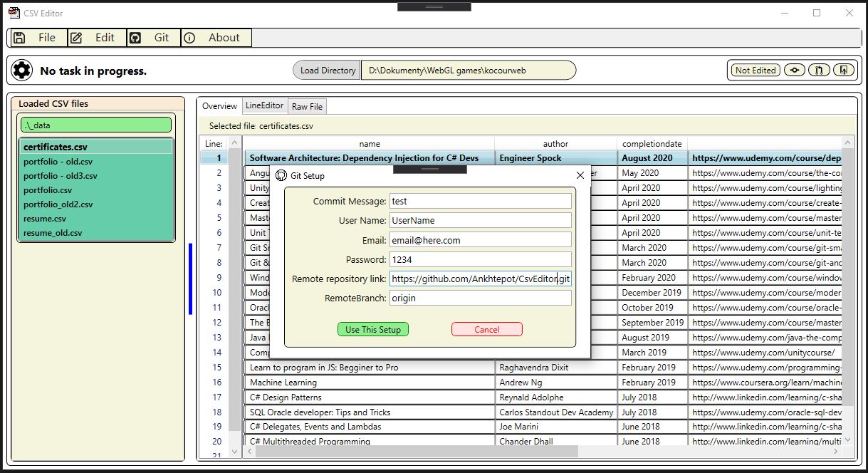Click the Commit Message input field
Viewport: 868px width, 473px height.
point(480,202)
